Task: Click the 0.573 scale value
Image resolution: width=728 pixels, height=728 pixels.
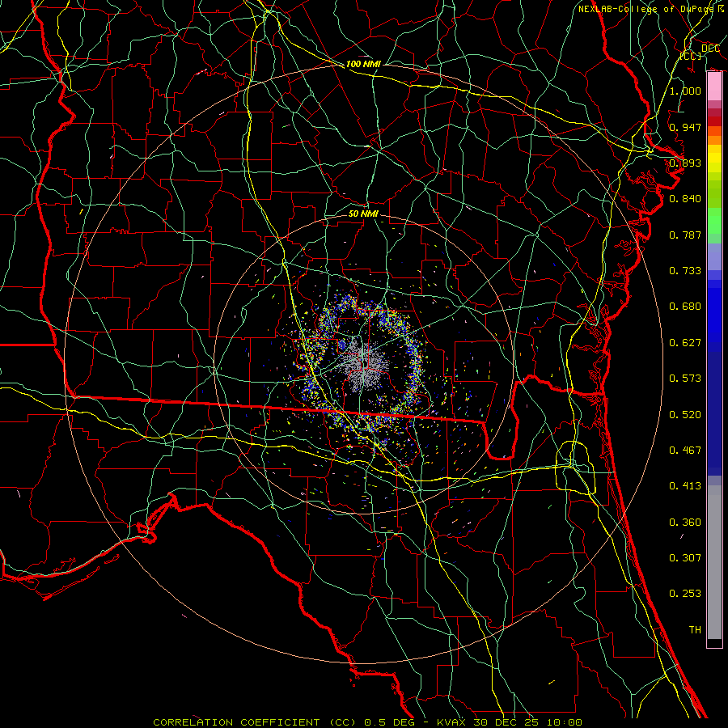Action: click(x=685, y=379)
